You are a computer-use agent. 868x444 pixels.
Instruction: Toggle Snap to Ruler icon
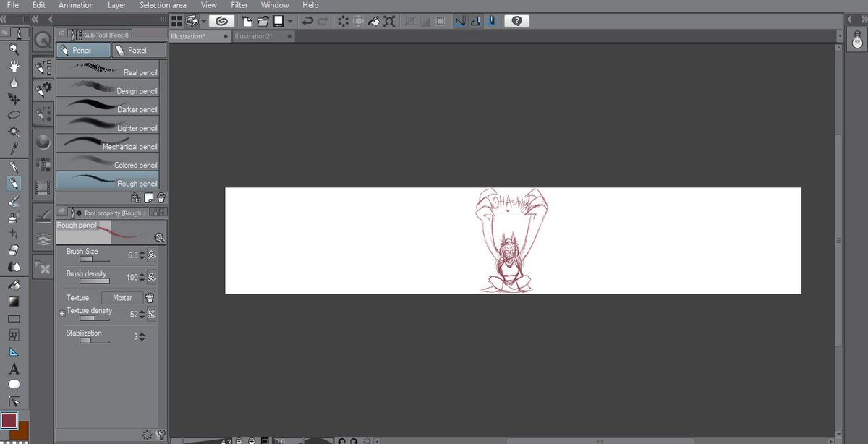click(x=460, y=21)
